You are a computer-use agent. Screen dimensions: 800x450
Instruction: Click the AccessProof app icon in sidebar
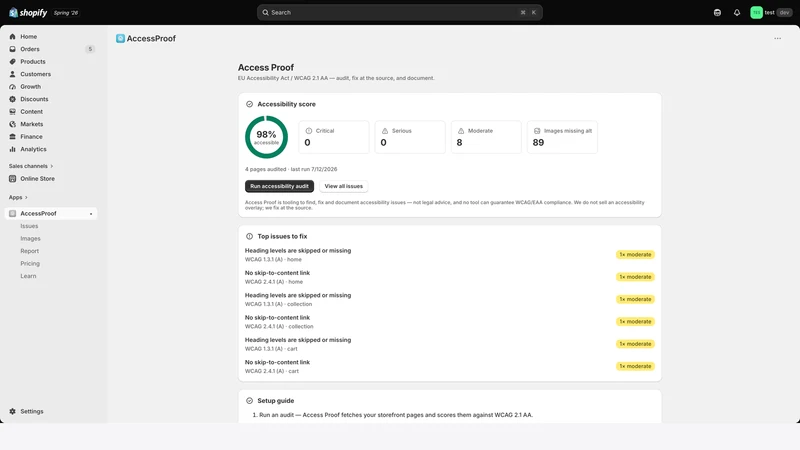[x=12, y=213]
